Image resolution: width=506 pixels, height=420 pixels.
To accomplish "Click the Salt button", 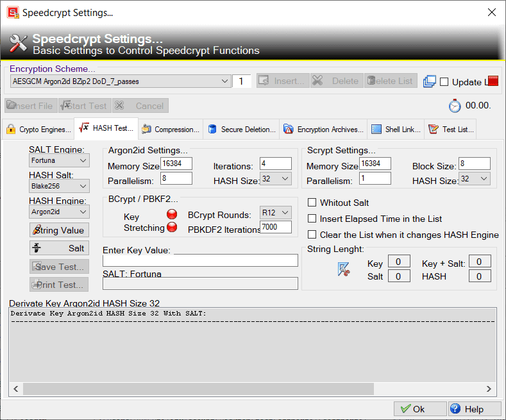I will coord(59,248).
